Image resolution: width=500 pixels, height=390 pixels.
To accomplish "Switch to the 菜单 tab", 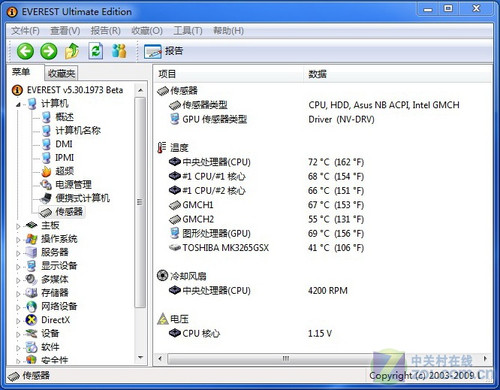I will tap(21, 72).
